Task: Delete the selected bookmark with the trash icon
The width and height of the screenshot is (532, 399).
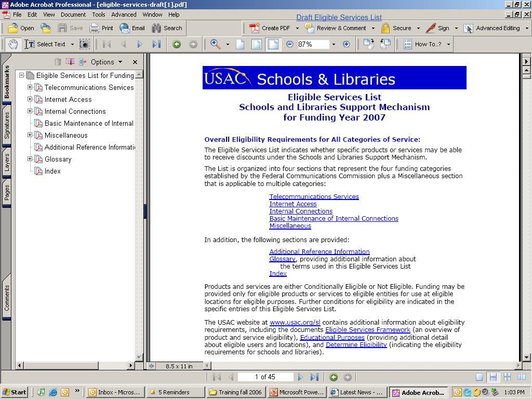Action: (x=58, y=62)
